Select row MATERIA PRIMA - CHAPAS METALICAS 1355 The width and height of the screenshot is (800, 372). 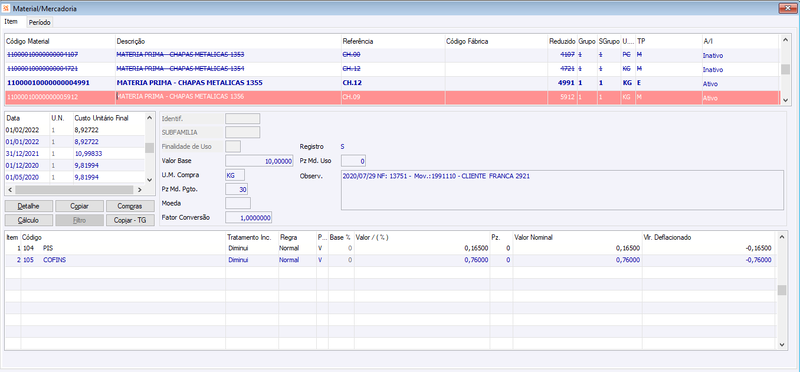coord(392,83)
